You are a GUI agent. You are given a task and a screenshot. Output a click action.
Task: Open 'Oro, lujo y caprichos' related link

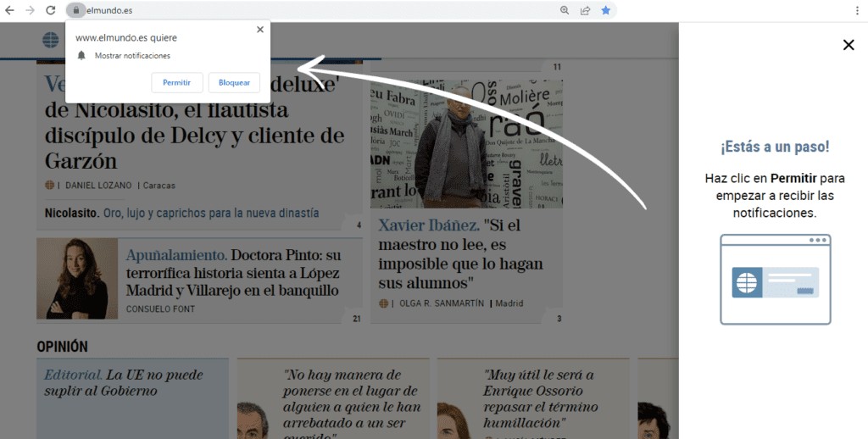[211, 213]
